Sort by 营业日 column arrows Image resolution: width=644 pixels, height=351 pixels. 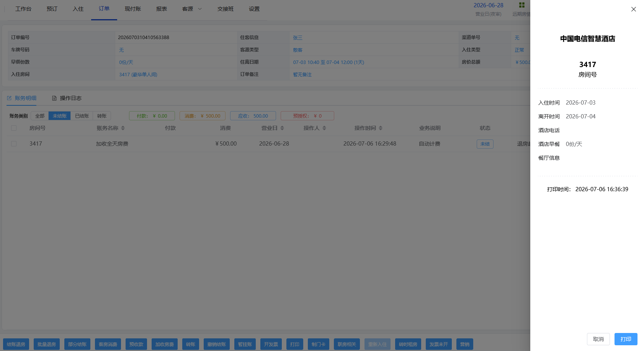pyautogui.click(x=282, y=128)
